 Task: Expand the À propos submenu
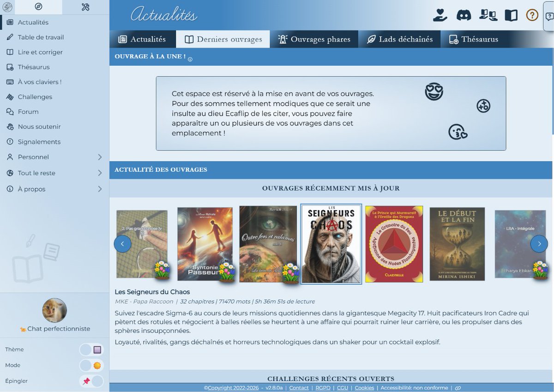54,189
